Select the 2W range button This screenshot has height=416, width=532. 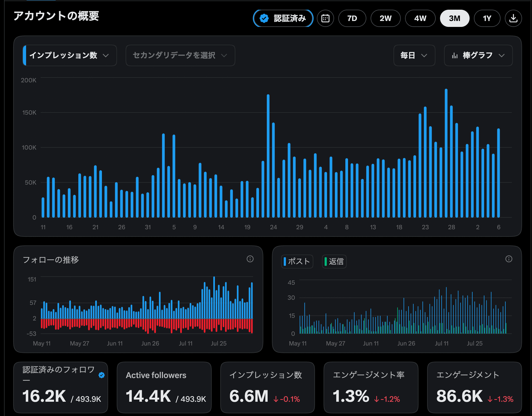385,18
